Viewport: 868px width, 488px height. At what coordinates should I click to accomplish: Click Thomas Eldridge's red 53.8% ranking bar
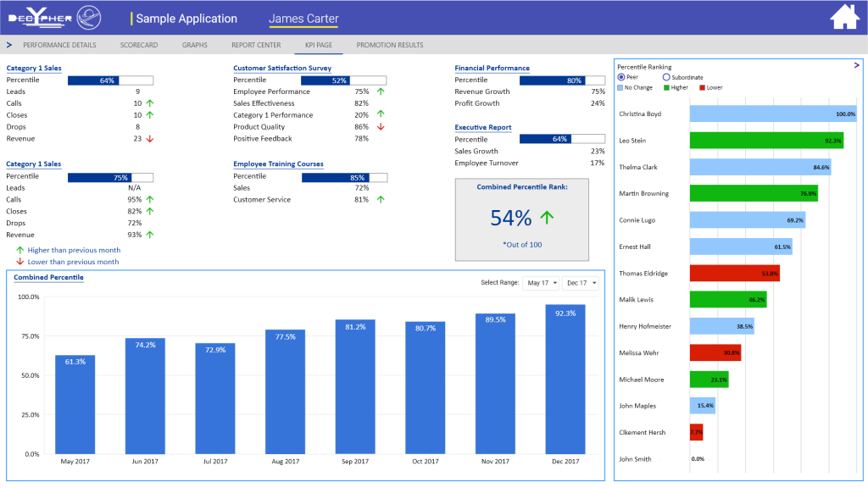(x=735, y=273)
